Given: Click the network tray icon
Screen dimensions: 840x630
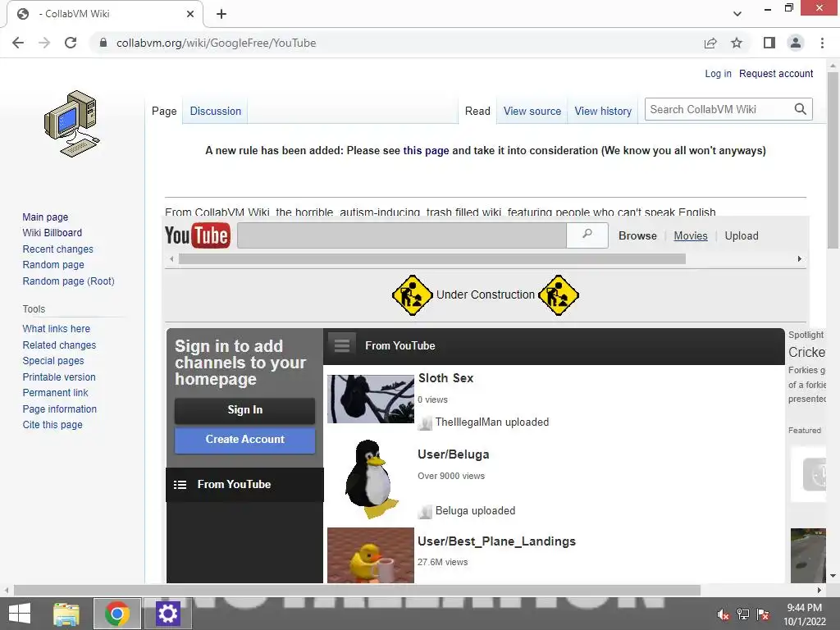Looking at the screenshot, I should (x=743, y=614).
